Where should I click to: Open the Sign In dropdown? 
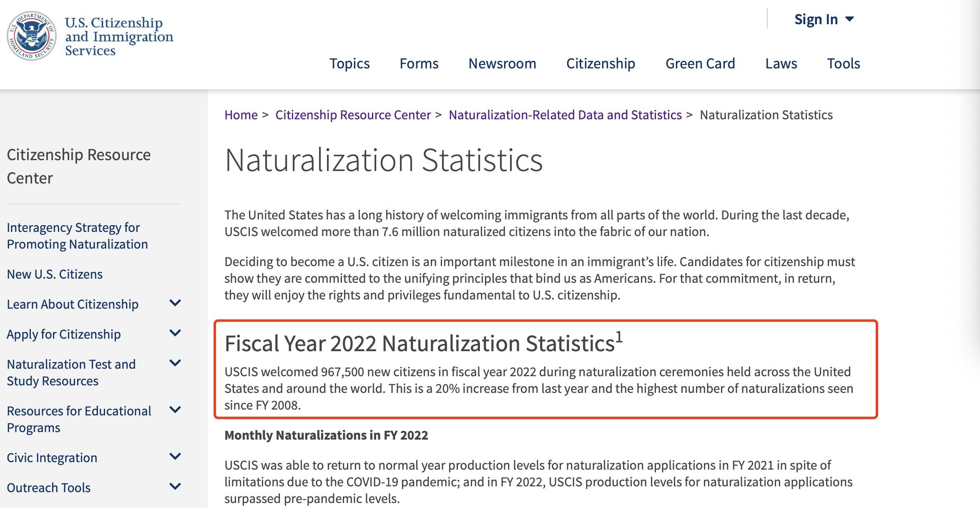824,19
